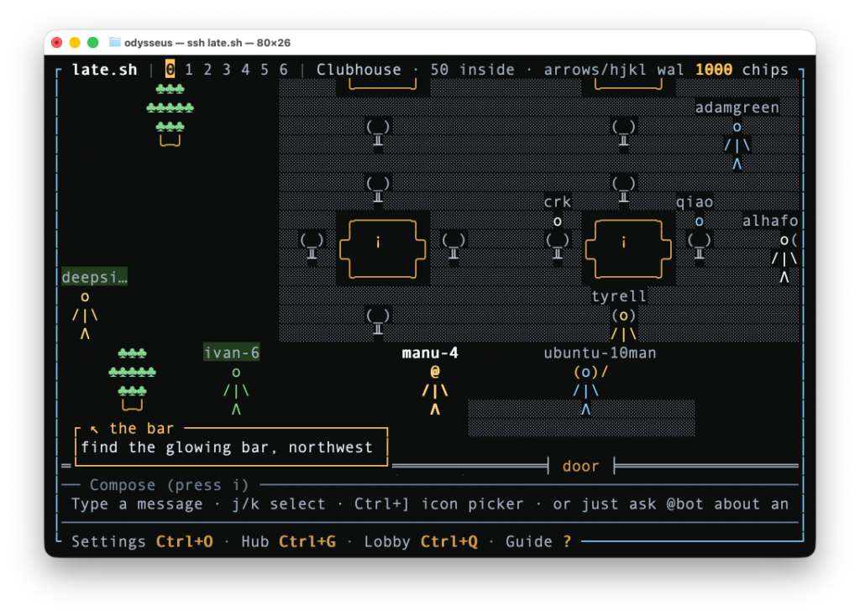Click the adamgreen avatar figure
This screenshot has width=860, height=616.
[737, 145]
